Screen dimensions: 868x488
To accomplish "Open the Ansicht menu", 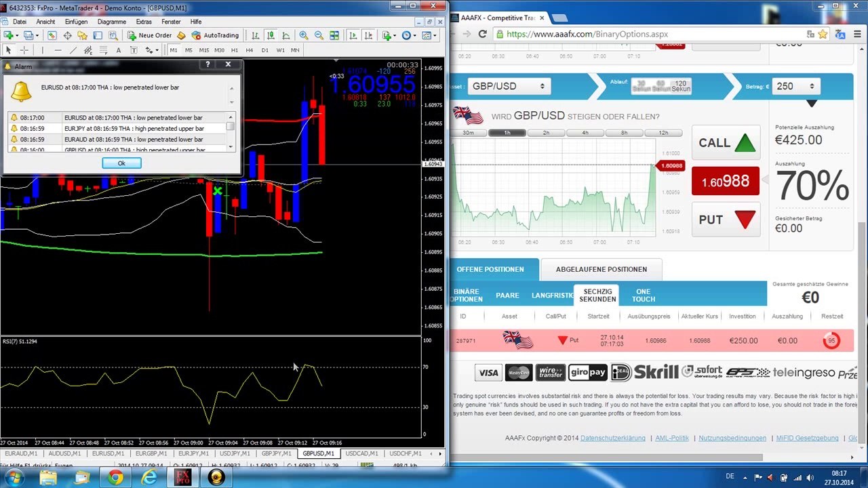I will pyautogui.click(x=45, y=22).
